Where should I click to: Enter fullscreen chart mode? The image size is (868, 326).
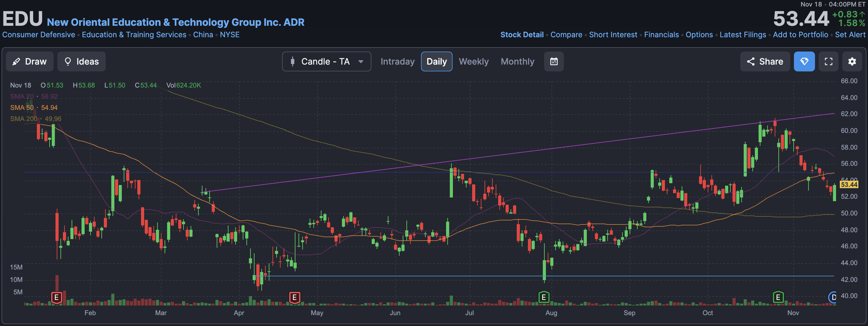click(828, 61)
